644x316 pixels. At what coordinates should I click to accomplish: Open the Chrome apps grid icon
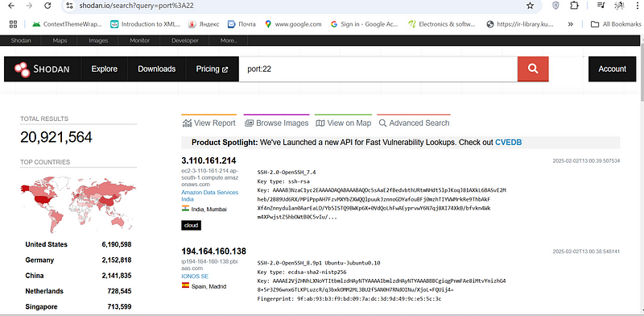tap(13, 24)
